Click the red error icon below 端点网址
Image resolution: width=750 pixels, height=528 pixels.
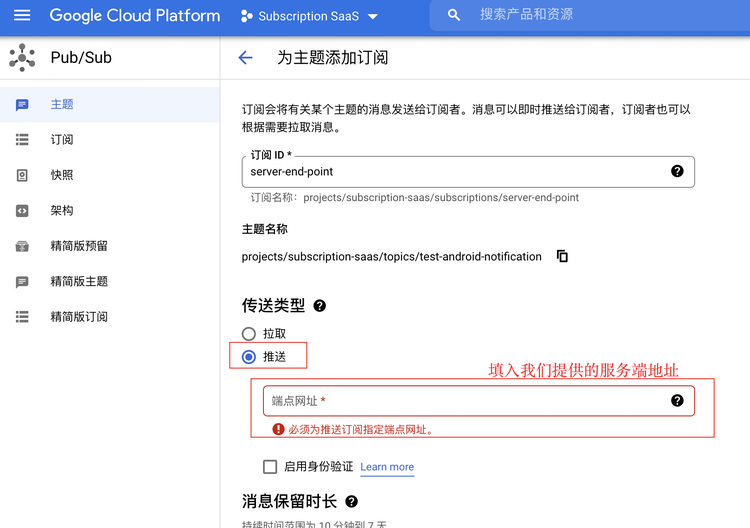278,429
